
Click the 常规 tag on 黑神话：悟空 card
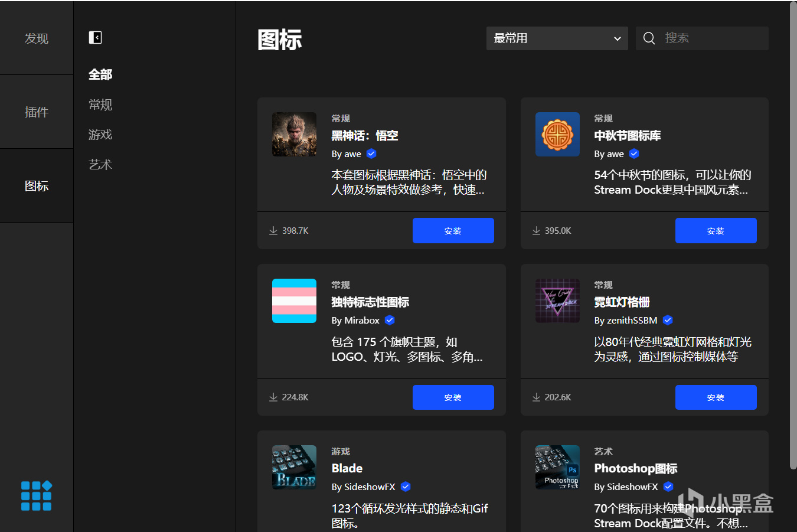pos(341,119)
